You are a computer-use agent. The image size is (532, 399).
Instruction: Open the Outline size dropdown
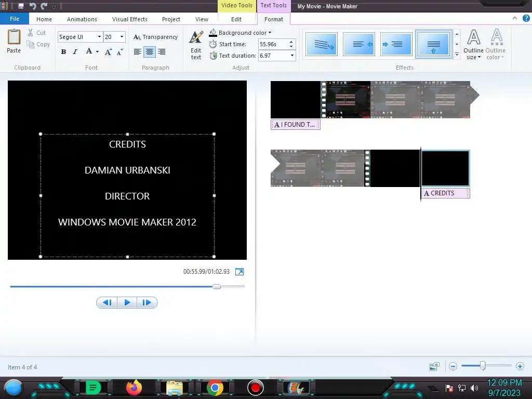coord(473,45)
